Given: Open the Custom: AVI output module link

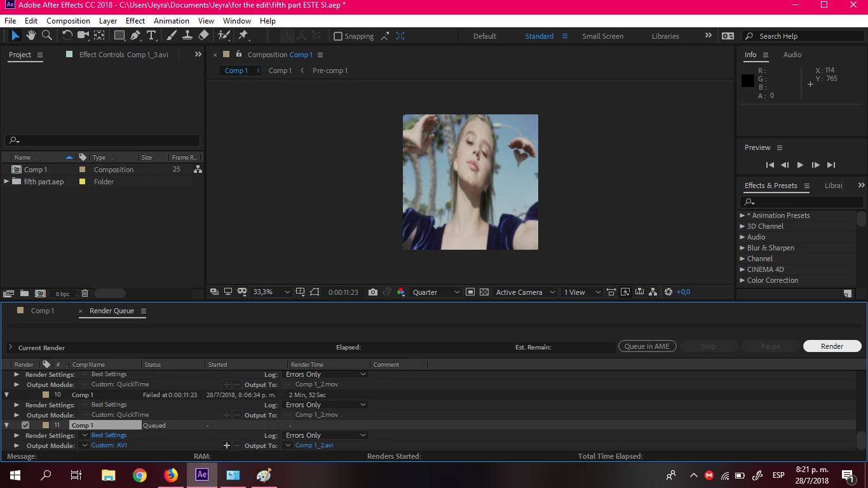Looking at the screenshot, I should 109,445.
